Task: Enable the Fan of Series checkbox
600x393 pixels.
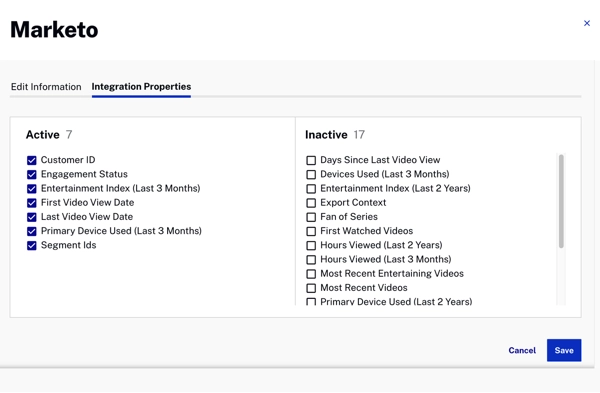Action: click(311, 217)
